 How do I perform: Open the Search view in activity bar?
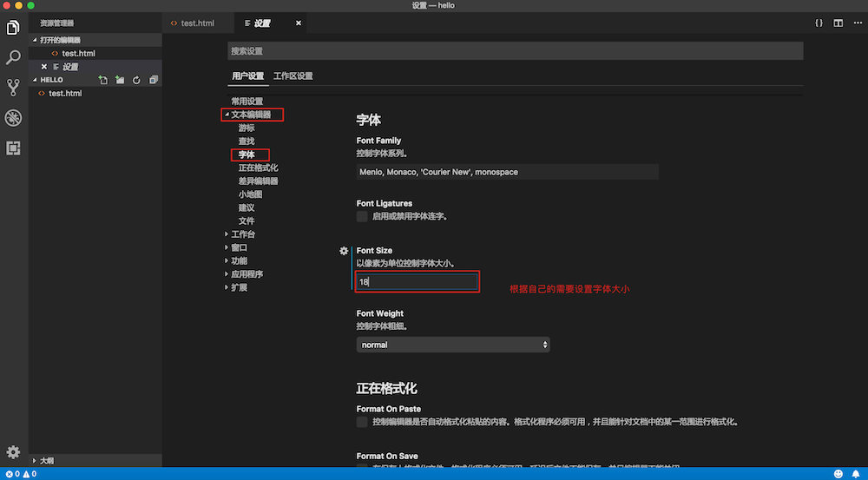[13, 58]
